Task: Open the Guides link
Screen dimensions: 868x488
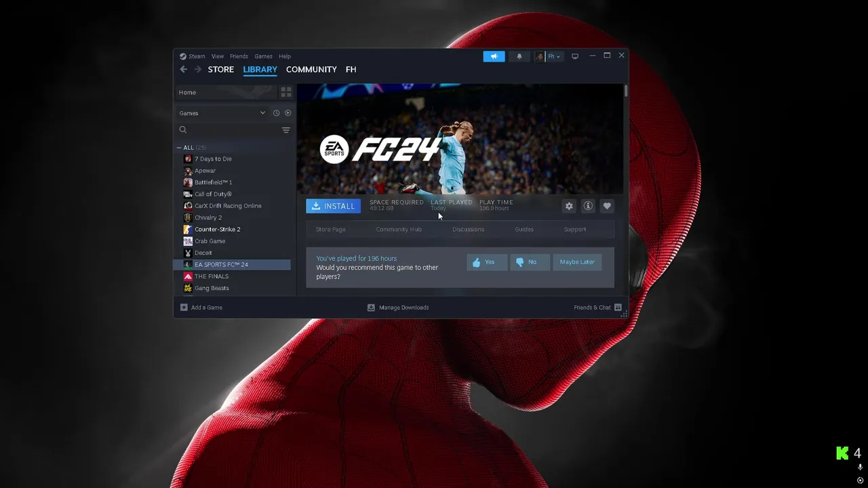Action: click(x=524, y=229)
